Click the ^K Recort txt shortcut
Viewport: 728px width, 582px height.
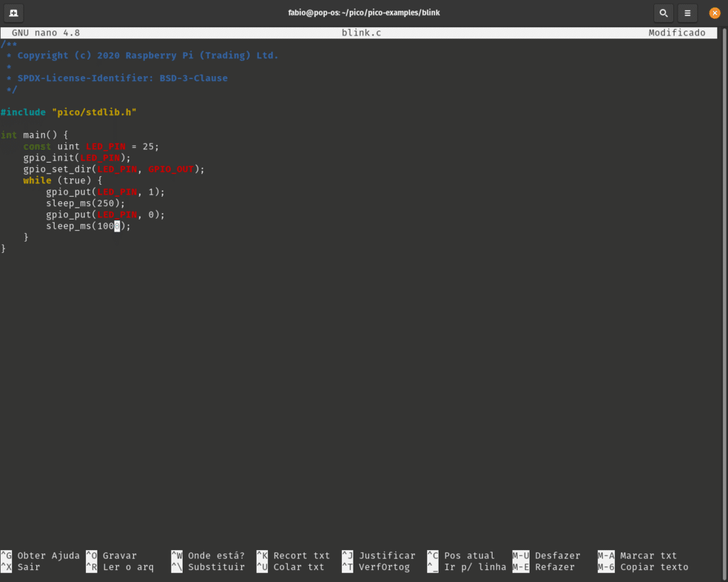(293, 556)
